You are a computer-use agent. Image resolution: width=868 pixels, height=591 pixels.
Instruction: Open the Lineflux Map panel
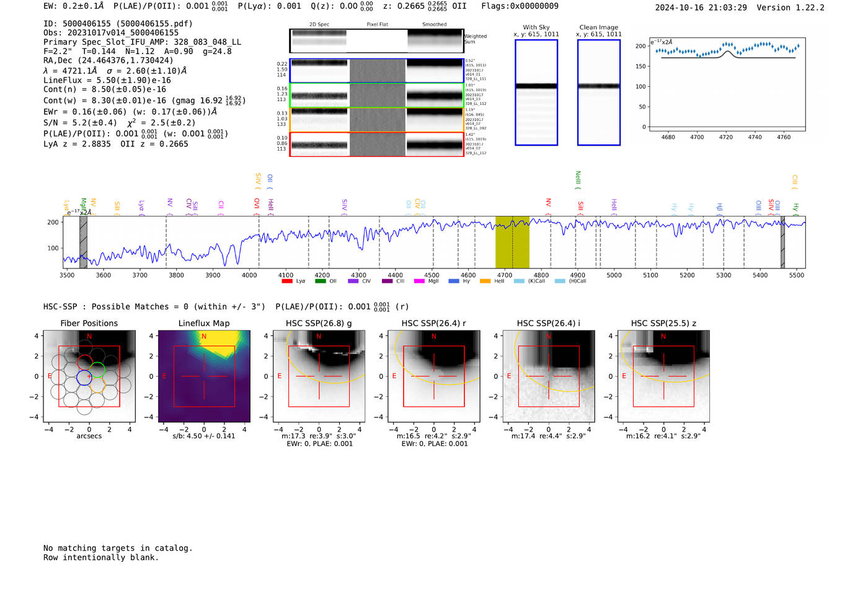204,376
